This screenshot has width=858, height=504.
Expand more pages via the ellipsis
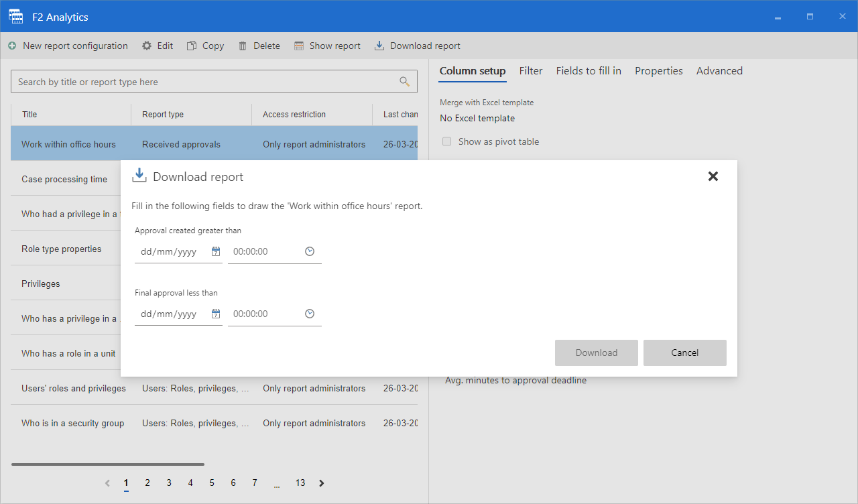pos(276,484)
